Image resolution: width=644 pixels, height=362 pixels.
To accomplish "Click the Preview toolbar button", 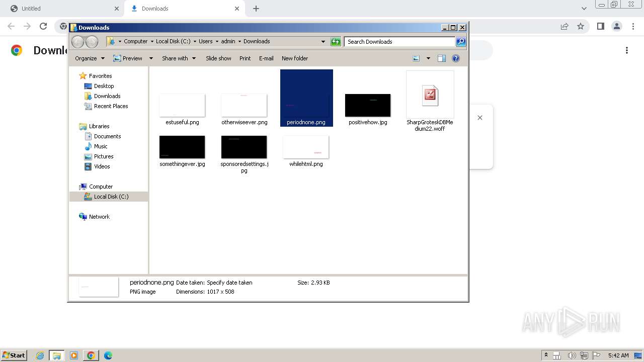I will pyautogui.click(x=128, y=58).
